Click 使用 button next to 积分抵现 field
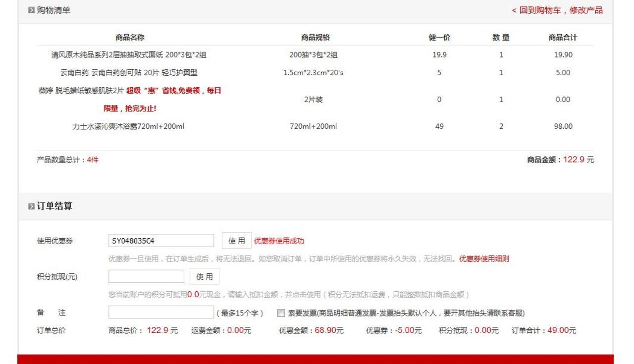 [205, 276]
